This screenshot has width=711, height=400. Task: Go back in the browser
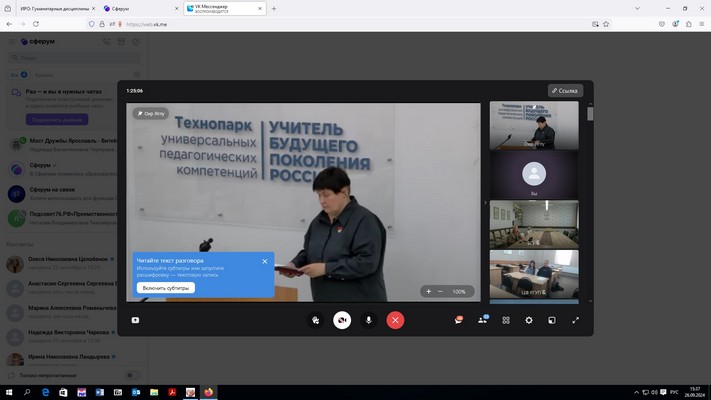click(9, 24)
